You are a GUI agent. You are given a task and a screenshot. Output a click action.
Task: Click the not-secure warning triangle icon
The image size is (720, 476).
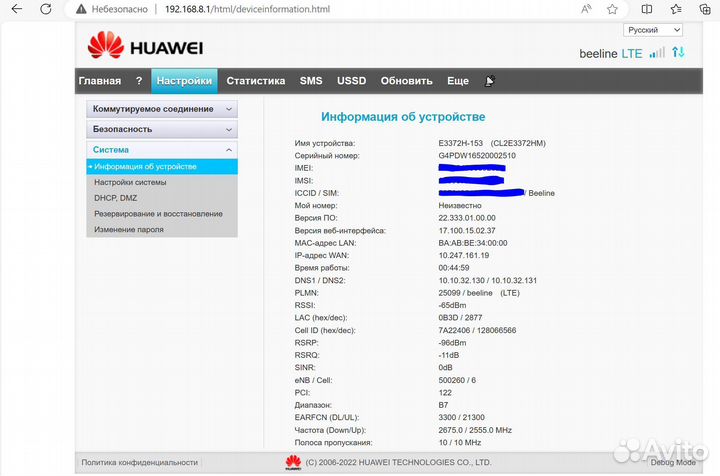[81, 9]
